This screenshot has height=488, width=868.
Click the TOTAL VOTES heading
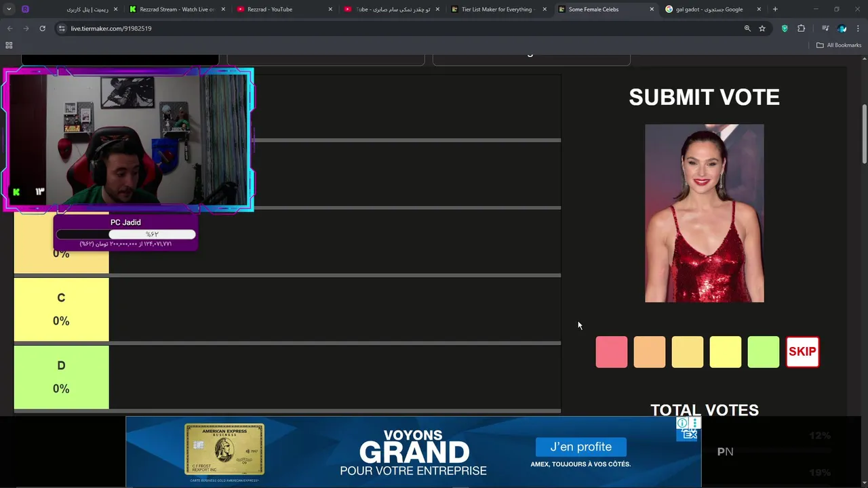(x=704, y=410)
